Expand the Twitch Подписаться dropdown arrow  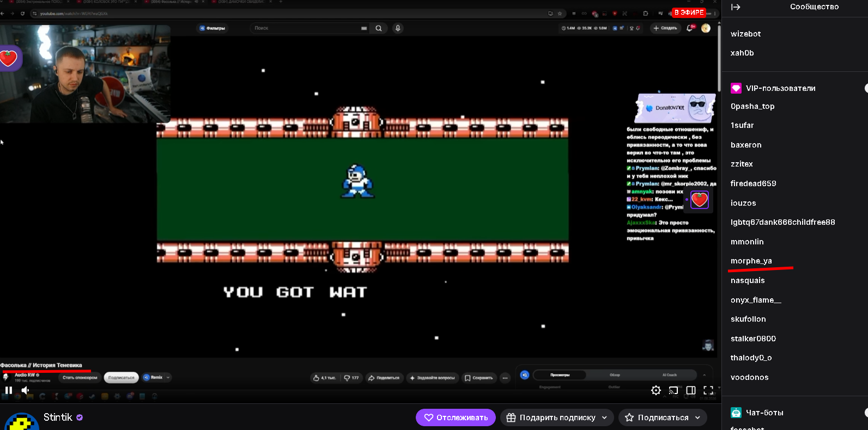pyautogui.click(x=697, y=417)
